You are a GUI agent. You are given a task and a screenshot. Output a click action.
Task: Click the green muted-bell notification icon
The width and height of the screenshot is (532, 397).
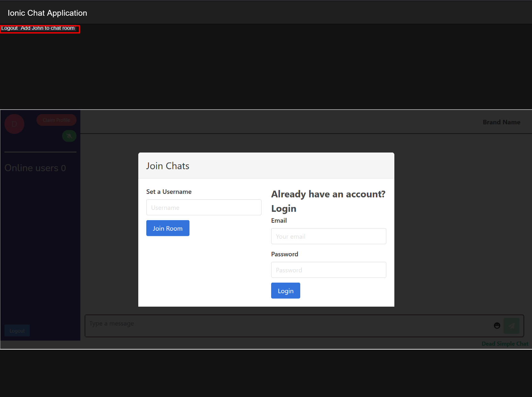pos(69,136)
